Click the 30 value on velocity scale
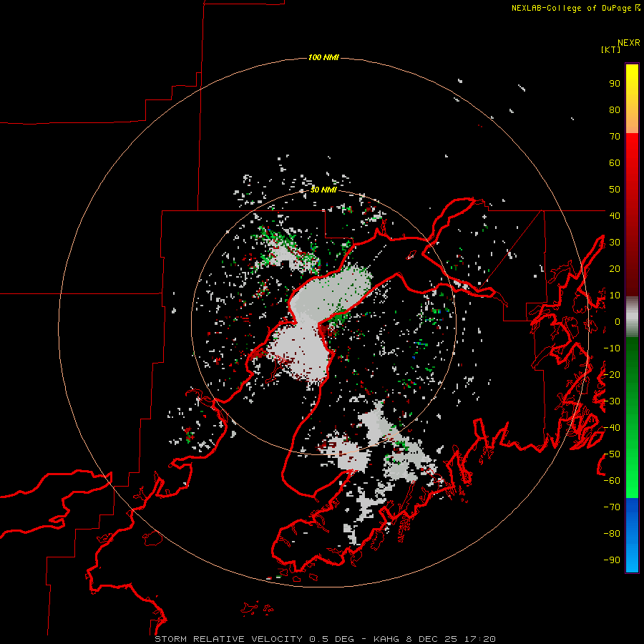Image resolution: width=644 pixels, height=644 pixels. click(615, 243)
